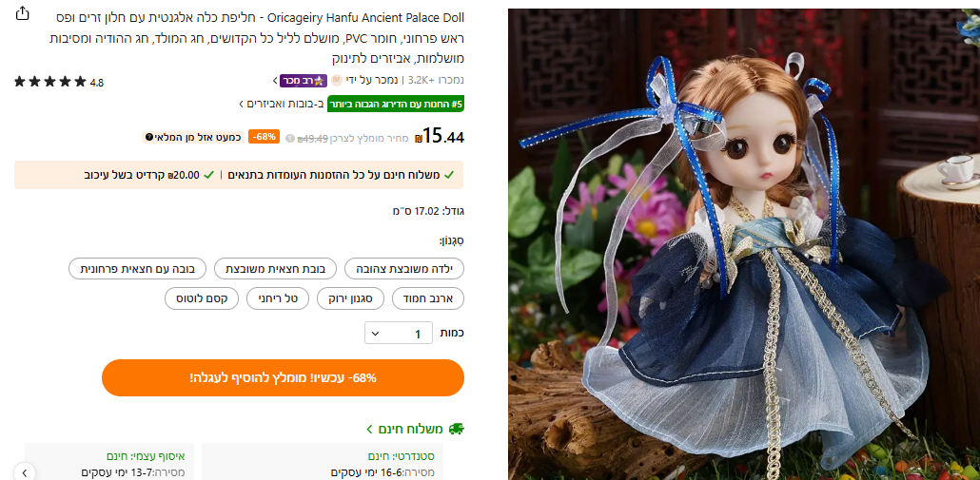
Task: Click the share icon at top left
Action: click(x=23, y=13)
